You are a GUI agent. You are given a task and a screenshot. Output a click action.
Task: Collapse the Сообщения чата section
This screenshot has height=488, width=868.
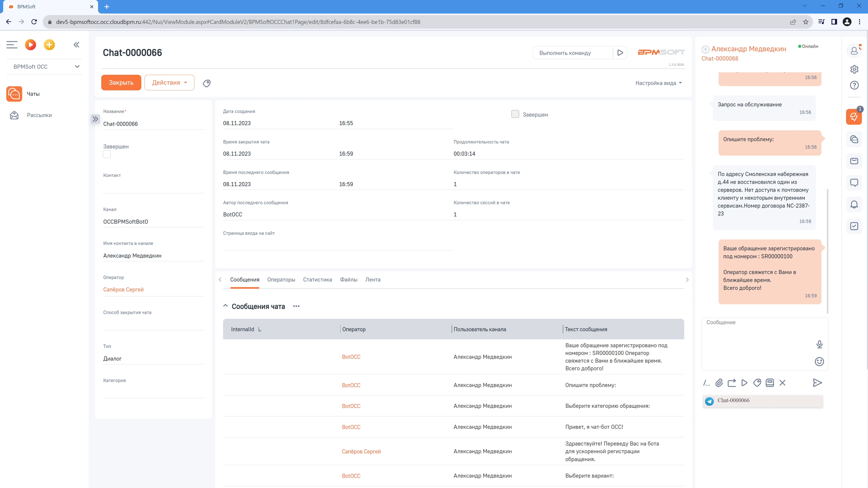[225, 306]
